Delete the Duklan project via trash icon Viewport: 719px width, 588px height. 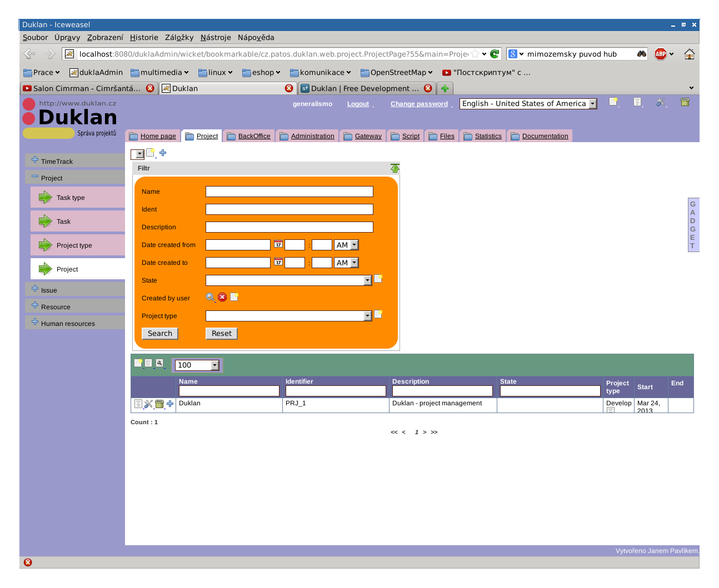[x=159, y=404]
